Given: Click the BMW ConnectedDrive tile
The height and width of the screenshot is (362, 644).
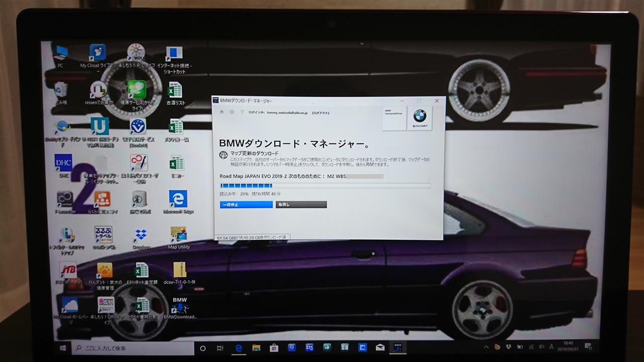Looking at the screenshot, I should point(394,118).
